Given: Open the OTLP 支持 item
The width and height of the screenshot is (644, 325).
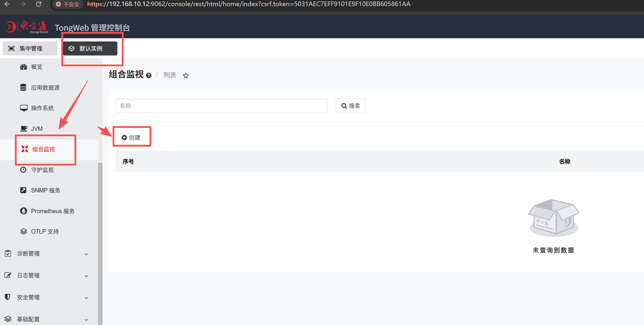Looking at the screenshot, I should click(x=45, y=232).
